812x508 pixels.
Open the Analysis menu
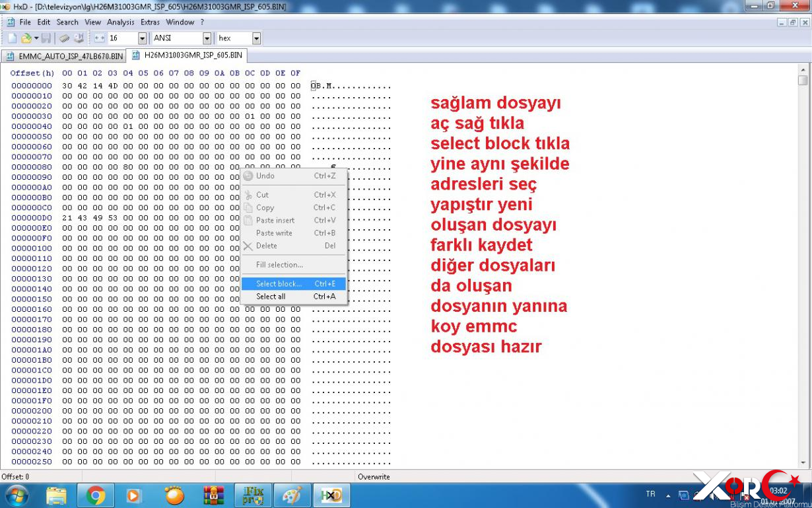coord(121,22)
